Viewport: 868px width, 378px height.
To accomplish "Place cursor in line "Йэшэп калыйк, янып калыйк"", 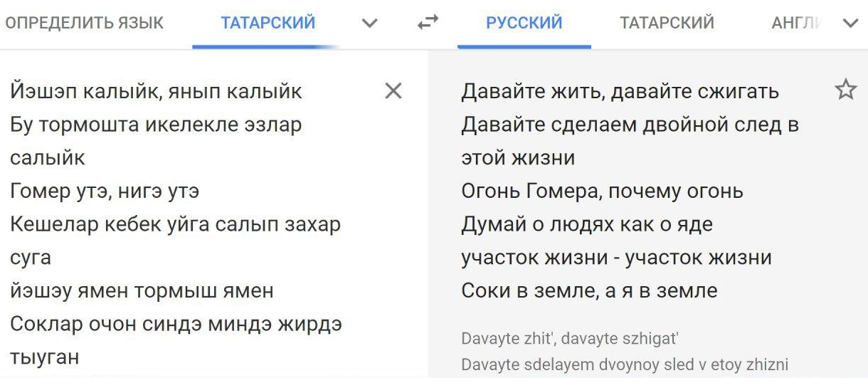I will point(157,91).
